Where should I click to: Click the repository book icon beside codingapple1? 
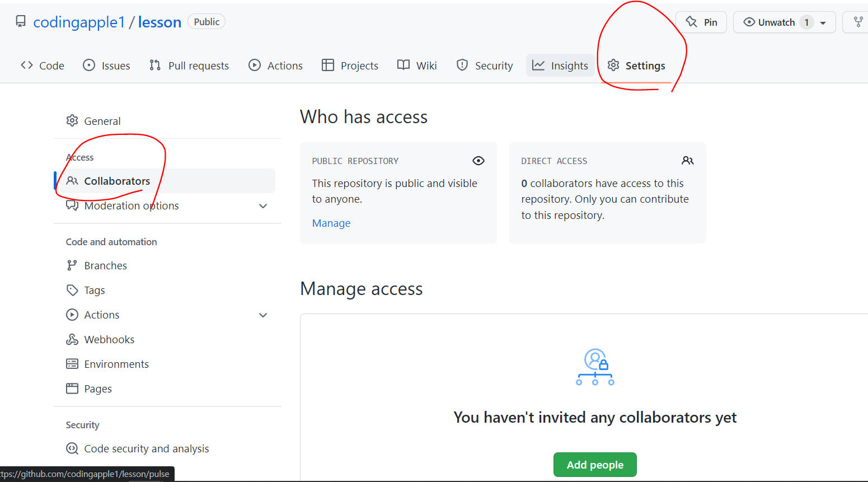coord(21,22)
